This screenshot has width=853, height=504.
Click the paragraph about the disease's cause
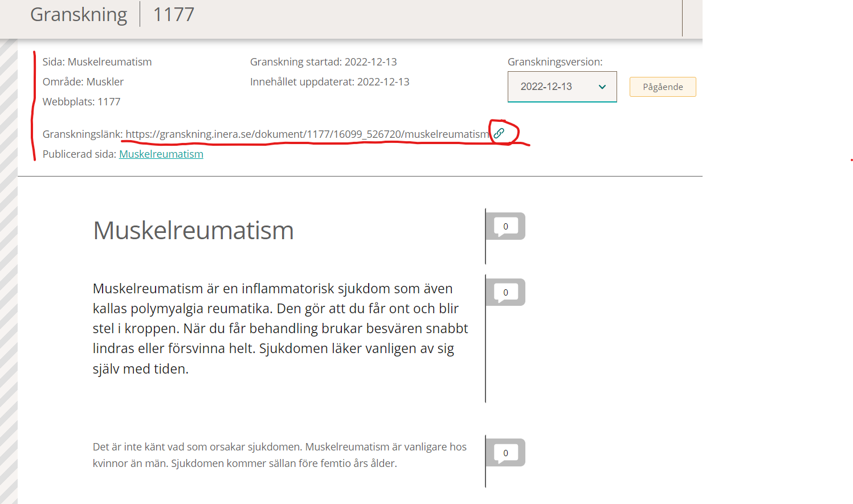coord(279,455)
